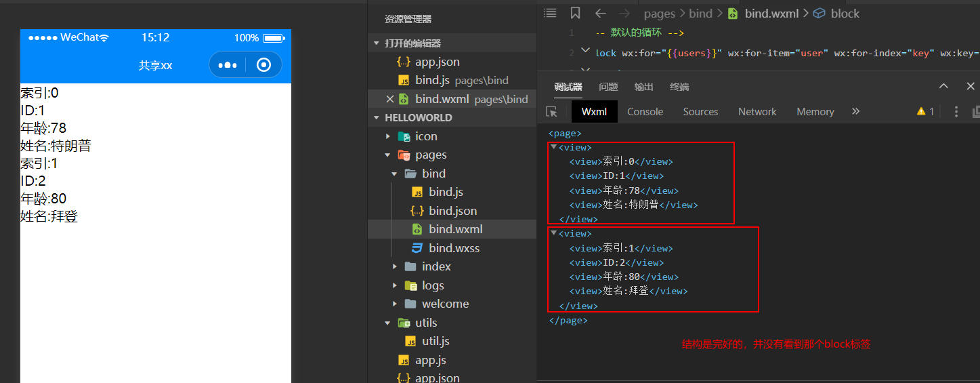The height and width of the screenshot is (383, 980).
Task: Select the ID:2 view node in Wxml
Action: 616,262
